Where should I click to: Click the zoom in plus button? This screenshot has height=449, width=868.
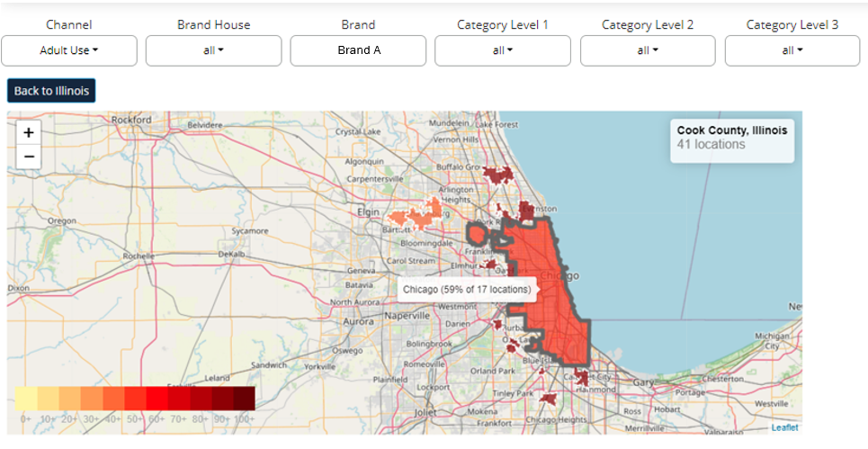tap(29, 132)
